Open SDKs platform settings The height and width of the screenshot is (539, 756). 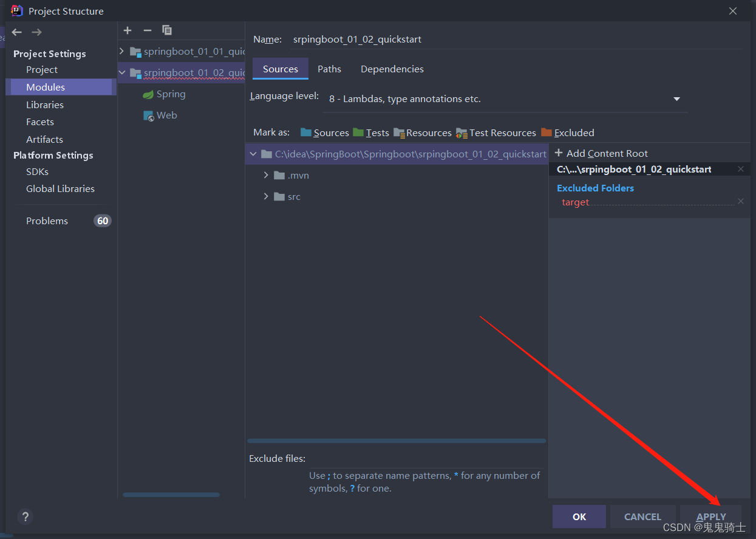[37, 172]
